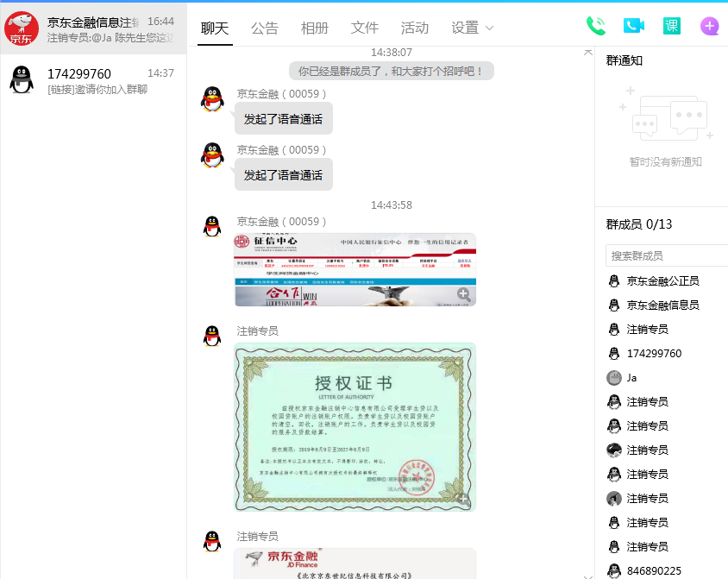Switch to the 聊天 tab
The image size is (728, 579).
tap(215, 28)
